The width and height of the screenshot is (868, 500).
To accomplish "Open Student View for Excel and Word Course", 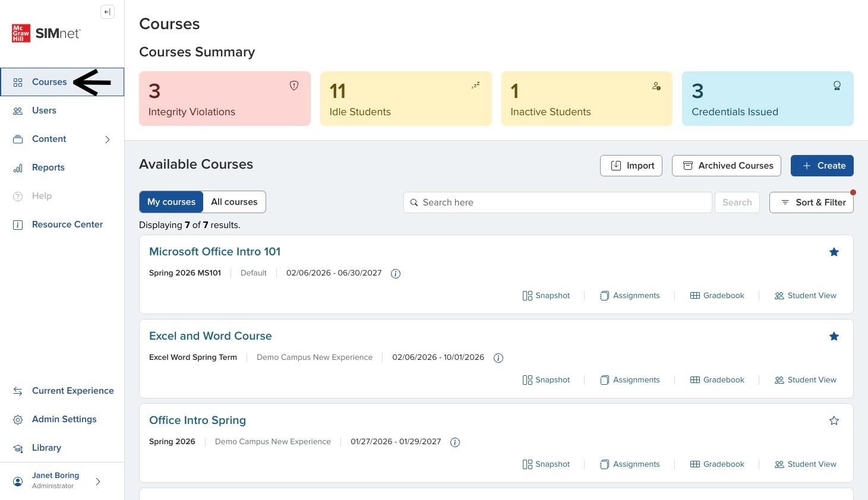I will click(806, 380).
